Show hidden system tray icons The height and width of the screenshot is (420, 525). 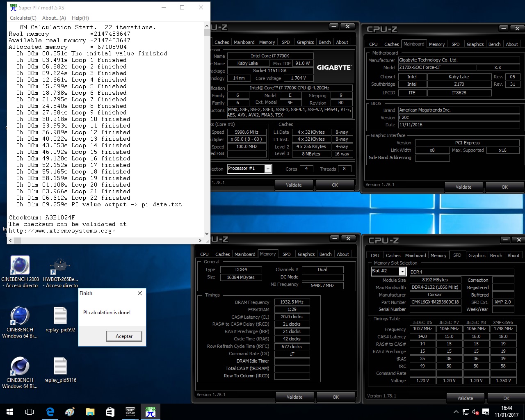click(x=456, y=412)
